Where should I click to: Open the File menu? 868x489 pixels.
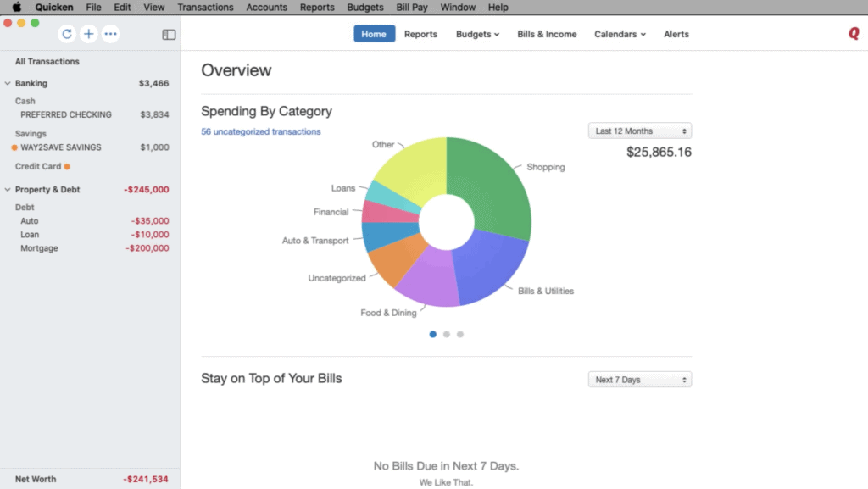click(93, 7)
